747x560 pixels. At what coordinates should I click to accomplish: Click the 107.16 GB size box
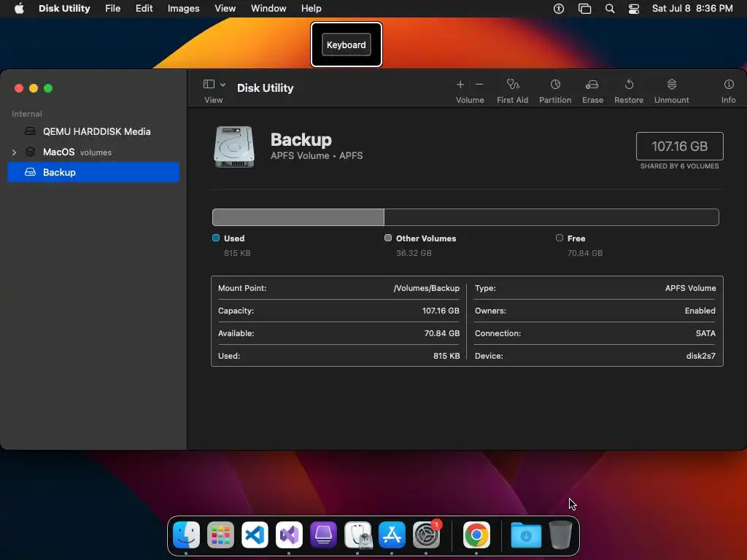(679, 146)
